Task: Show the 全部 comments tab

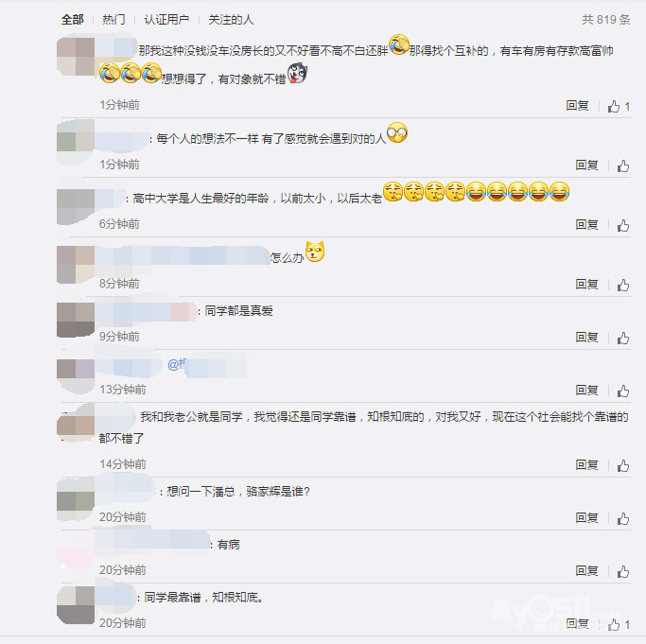Action: pos(73,19)
